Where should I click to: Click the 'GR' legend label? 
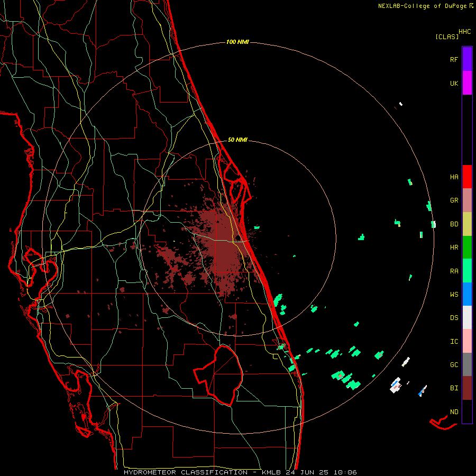point(454,200)
